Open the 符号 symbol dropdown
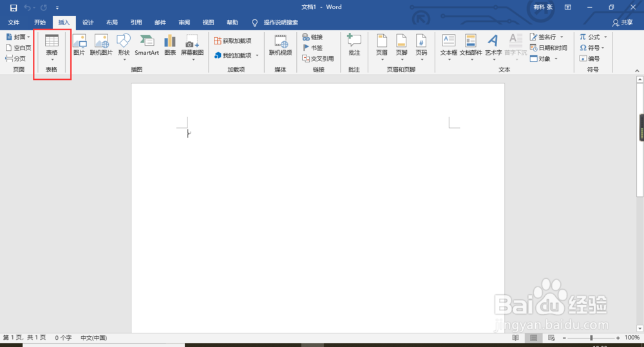The width and height of the screenshot is (644, 347). click(x=603, y=48)
